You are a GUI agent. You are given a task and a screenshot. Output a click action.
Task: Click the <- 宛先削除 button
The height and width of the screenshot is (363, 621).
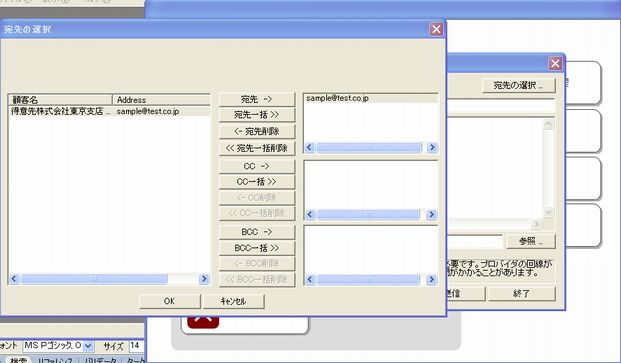click(257, 131)
